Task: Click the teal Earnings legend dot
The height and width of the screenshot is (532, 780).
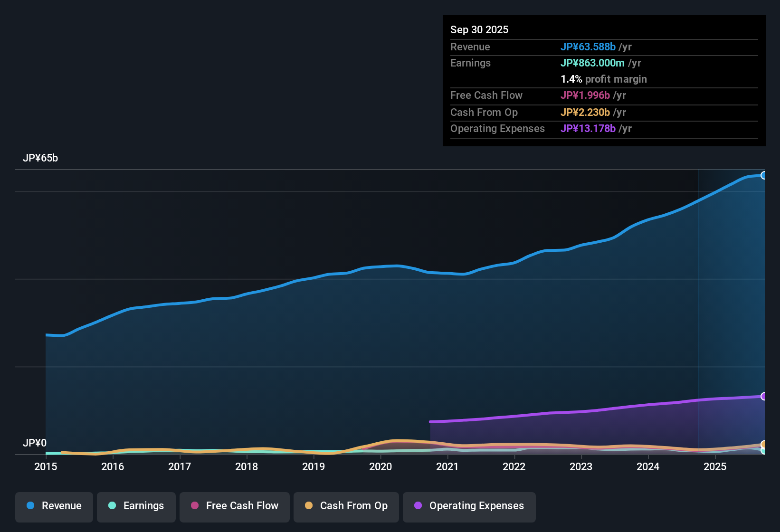Action: 112,506
